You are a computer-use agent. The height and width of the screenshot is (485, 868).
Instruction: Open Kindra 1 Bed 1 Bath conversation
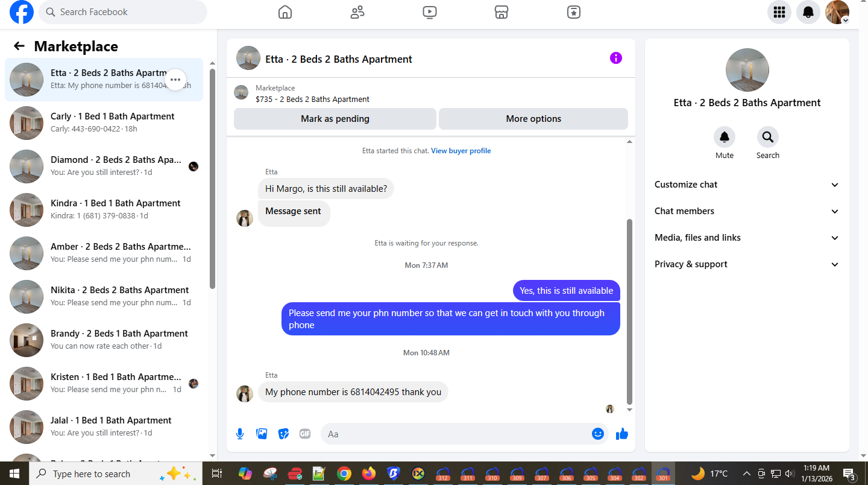click(x=104, y=210)
